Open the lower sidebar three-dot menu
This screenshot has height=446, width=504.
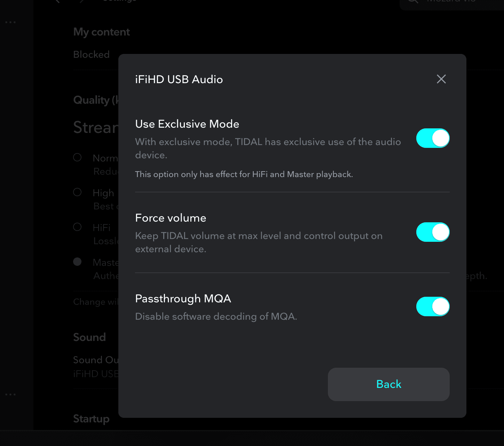click(10, 395)
